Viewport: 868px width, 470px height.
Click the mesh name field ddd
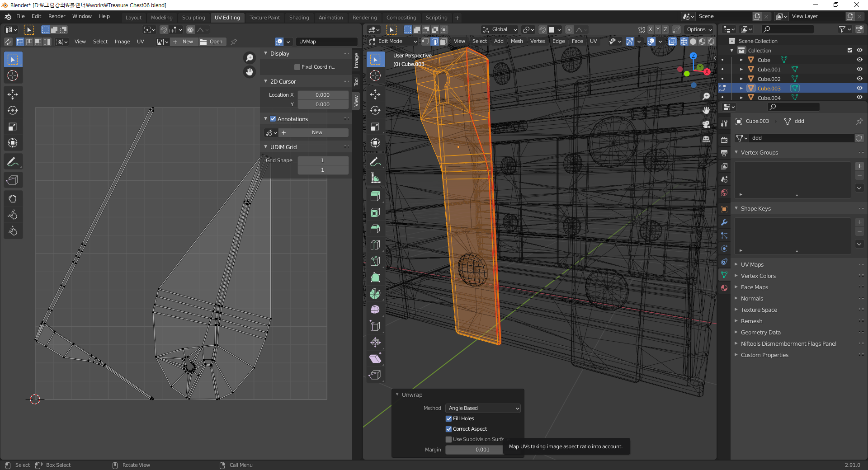coord(802,138)
